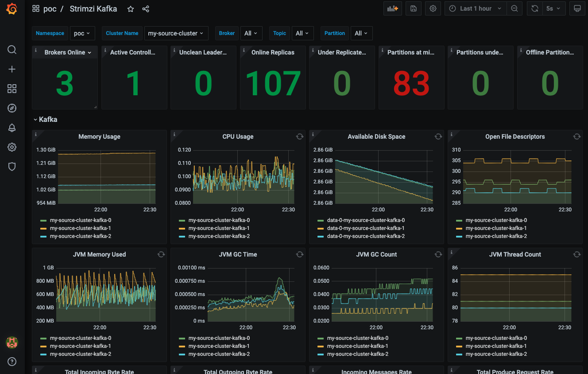Open the Broker All dropdown
The image size is (588, 374).
pyautogui.click(x=251, y=33)
